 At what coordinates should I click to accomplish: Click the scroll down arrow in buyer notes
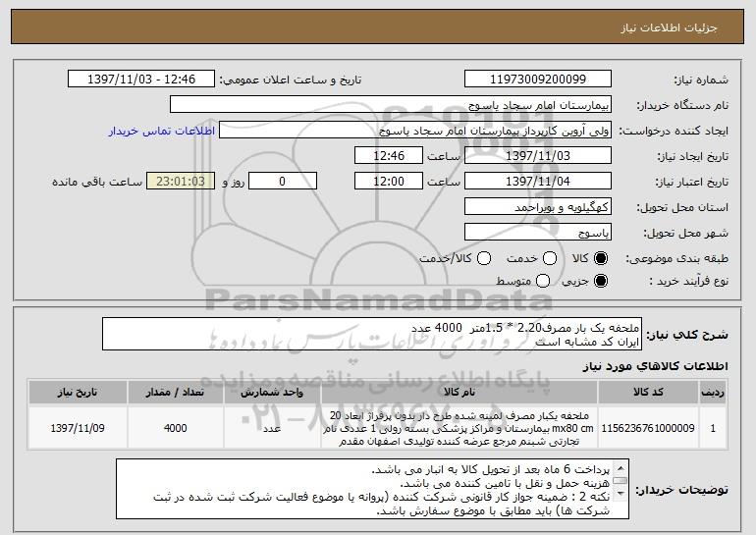(x=621, y=494)
